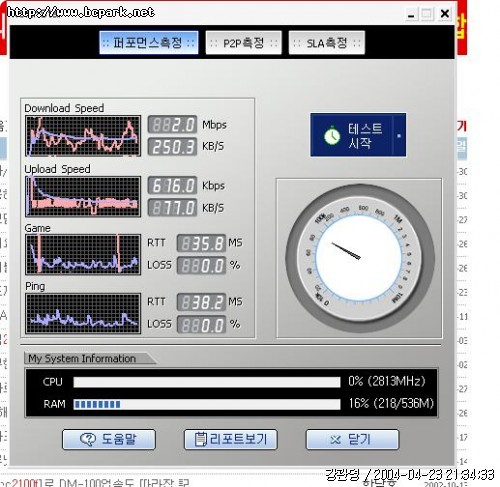Close the dialog with 닫기 button
500x487 pixels.
[x=352, y=439]
